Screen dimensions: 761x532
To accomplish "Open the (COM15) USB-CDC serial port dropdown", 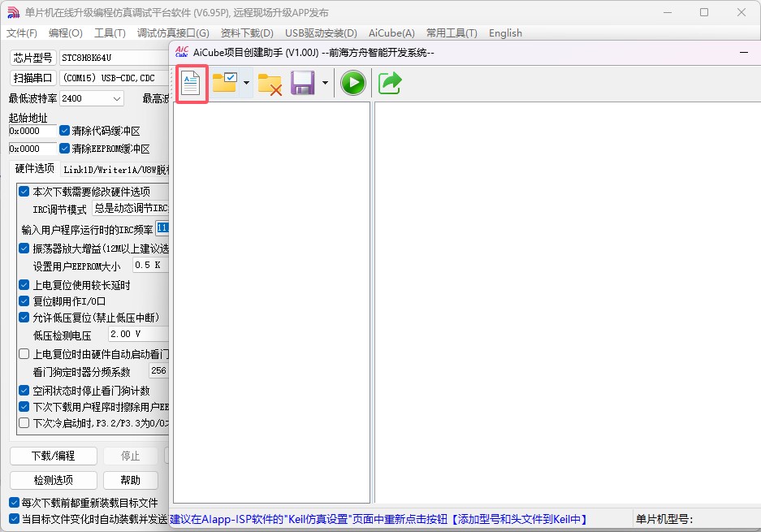I will click(x=114, y=78).
